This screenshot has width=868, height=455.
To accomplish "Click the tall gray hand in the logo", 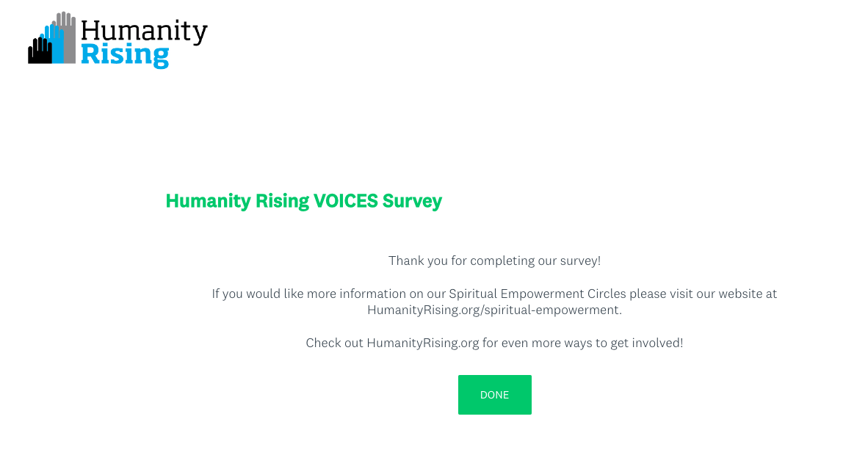I will [68, 37].
